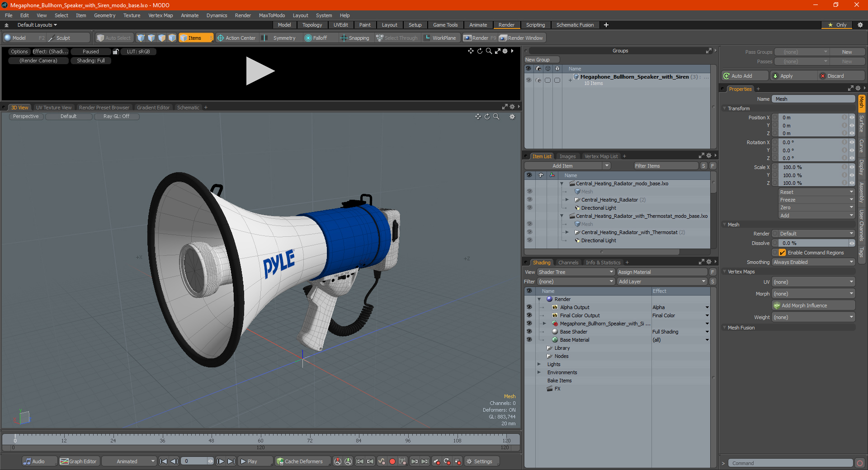Click the New Group button
The width and height of the screenshot is (868, 470).
click(x=542, y=60)
